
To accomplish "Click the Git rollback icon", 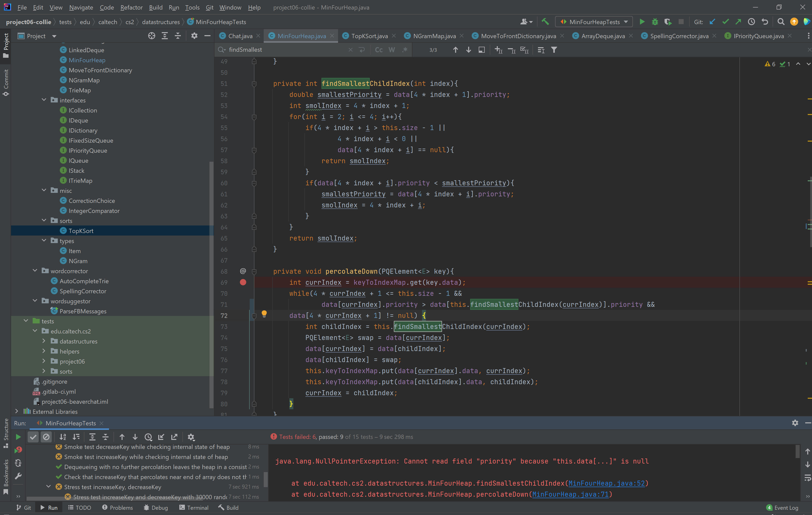I will 765,22.
